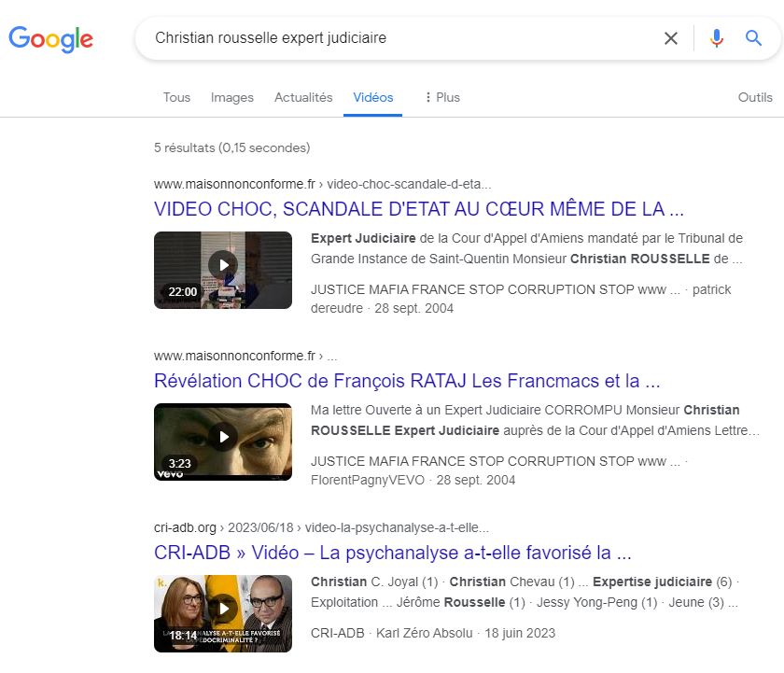The image size is (784, 673).
Task: Click the second result's maisonnonconforme.fr URL with '› ...'
Action: 245,356
